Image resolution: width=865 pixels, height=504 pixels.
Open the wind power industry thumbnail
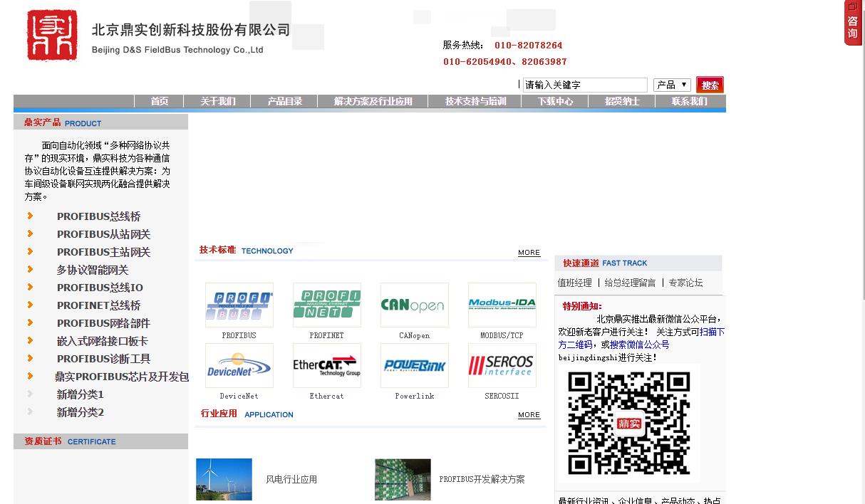(224, 479)
